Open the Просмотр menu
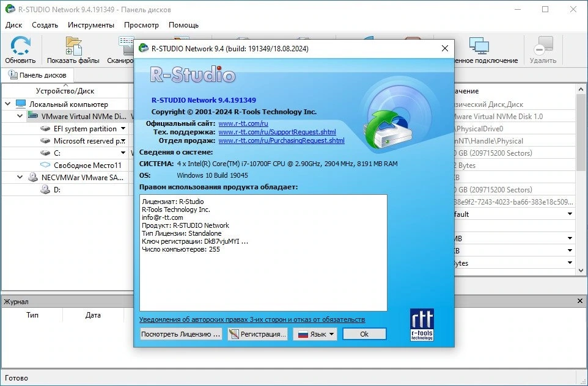Image resolution: width=588 pixels, height=386 pixels. [x=141, y=25]
